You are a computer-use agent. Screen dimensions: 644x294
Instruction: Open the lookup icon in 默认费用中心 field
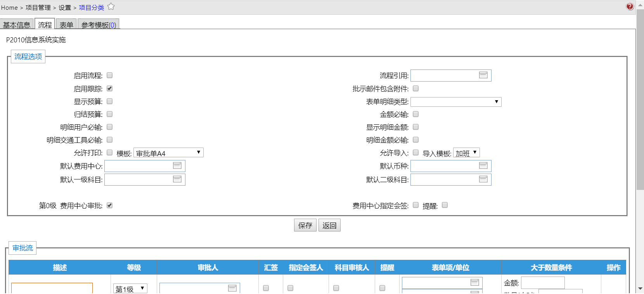[177, 165]
